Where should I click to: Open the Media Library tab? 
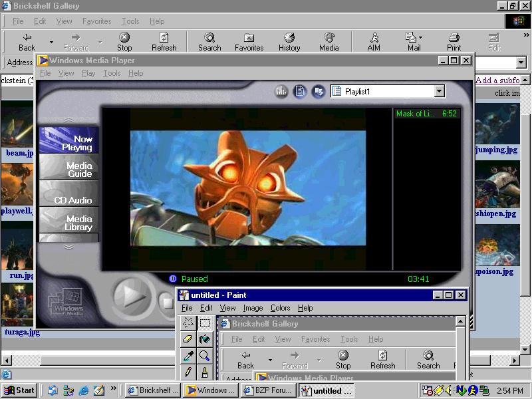[x=69, y=220]
